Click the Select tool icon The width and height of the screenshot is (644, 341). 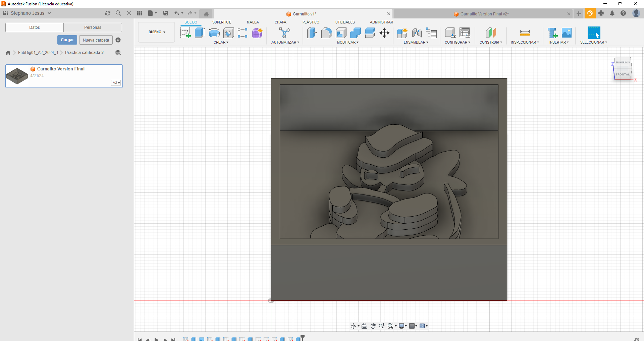pyautogui.click(x=594, y=33)
